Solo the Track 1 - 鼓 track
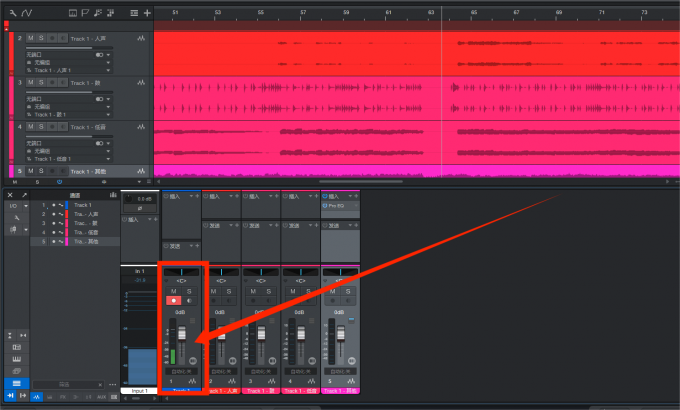This screenshot has width=680, height=410. (41, 82)
